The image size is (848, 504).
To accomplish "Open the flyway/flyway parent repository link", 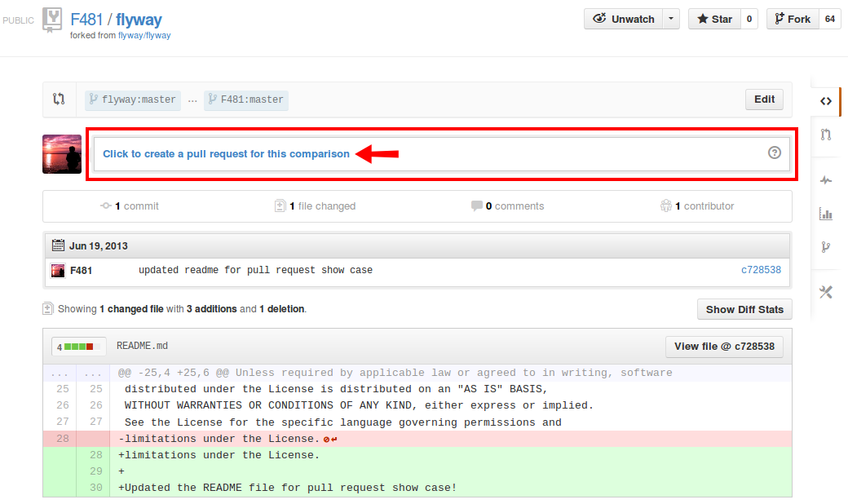I will coord(144,35).
